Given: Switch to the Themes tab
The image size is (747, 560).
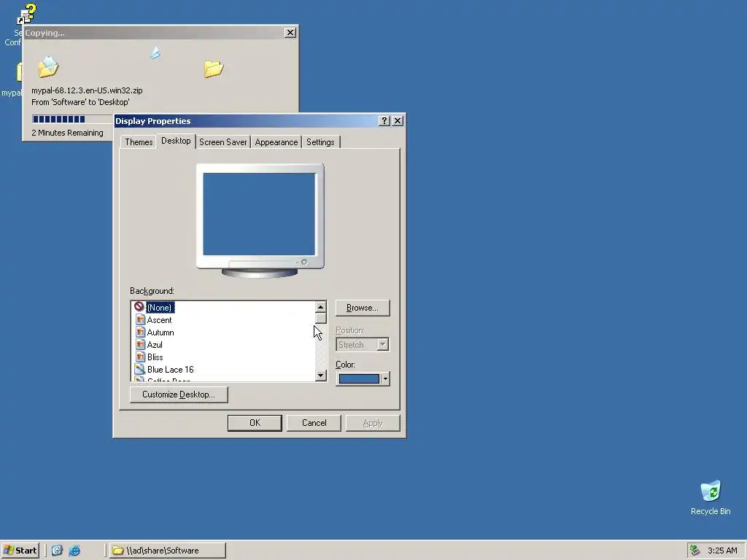Looking at the screenshot, I should 139,142.
